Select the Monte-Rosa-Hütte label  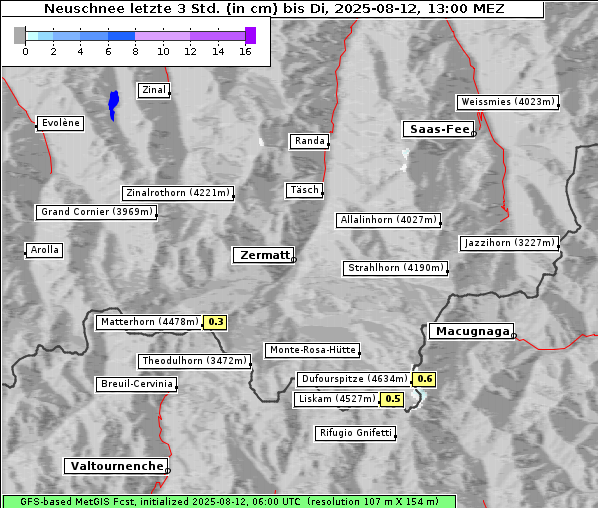312,350
